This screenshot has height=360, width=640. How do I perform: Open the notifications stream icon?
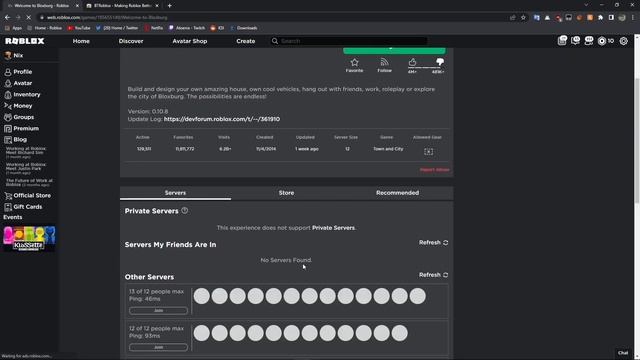point(562,40)
